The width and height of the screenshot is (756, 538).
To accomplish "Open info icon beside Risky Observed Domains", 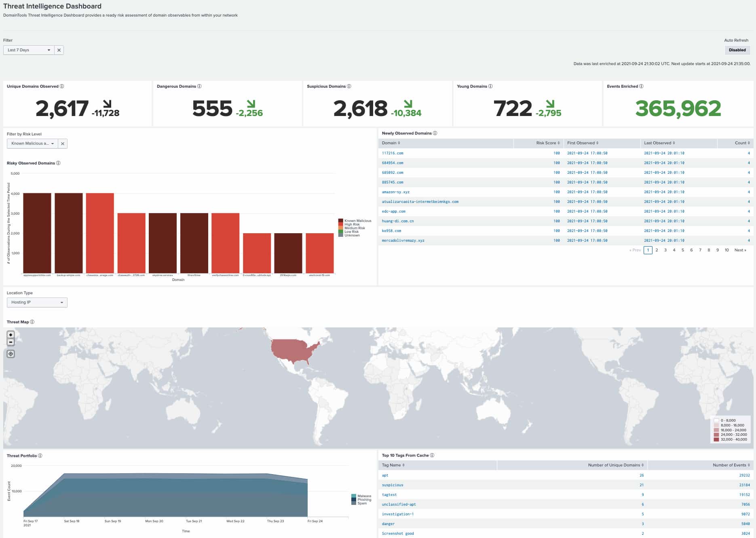I will (x=58, y=163).
